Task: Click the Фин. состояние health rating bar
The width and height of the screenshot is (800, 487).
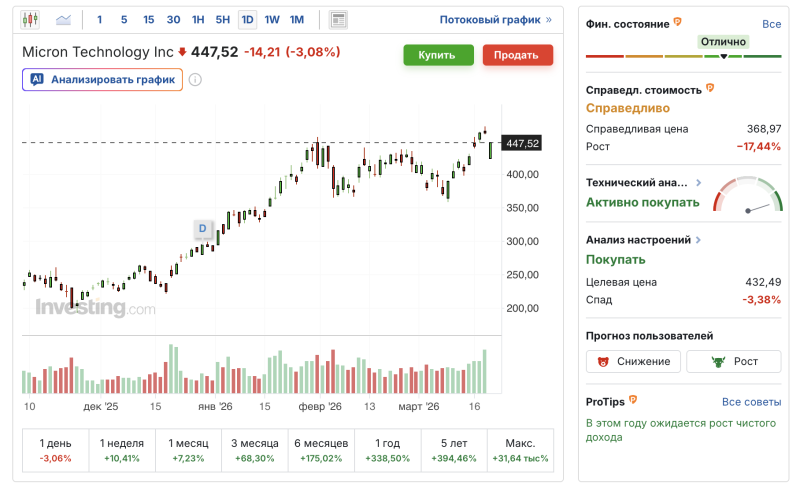Action: click(684, 56)
